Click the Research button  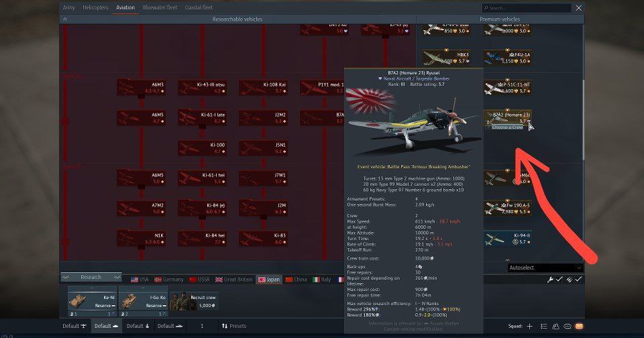(x=91, y=277)
